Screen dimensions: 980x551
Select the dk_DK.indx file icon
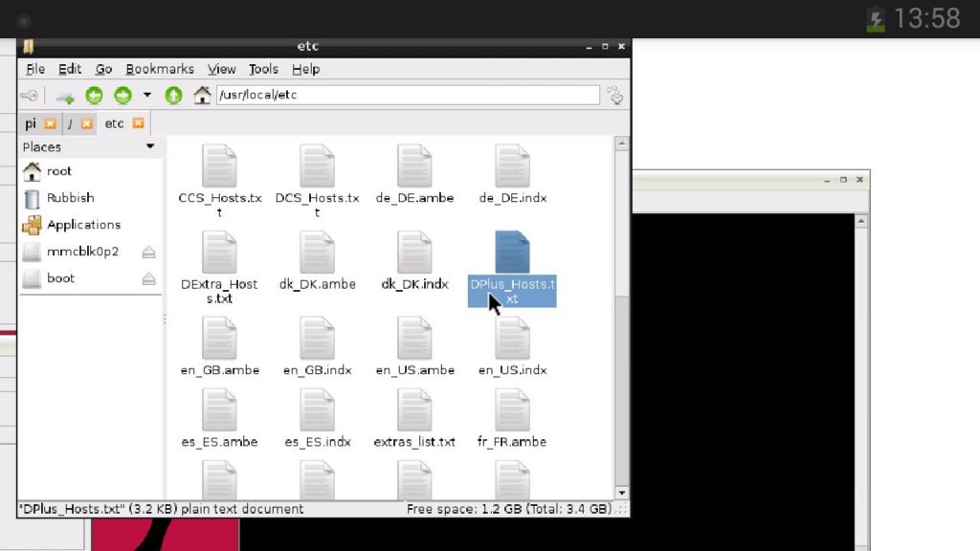click(414, 253)
